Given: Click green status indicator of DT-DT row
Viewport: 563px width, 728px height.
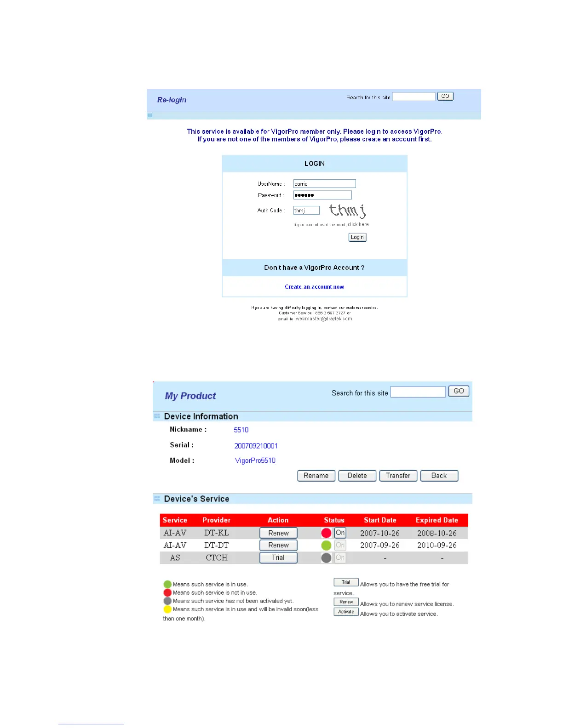Looking at the screenshot, I should coord(326,546).
